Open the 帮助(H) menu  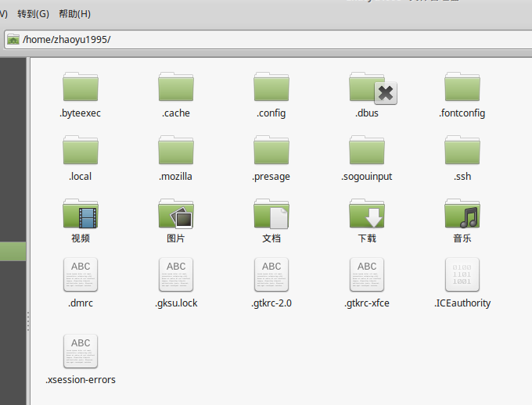point(74,14)
